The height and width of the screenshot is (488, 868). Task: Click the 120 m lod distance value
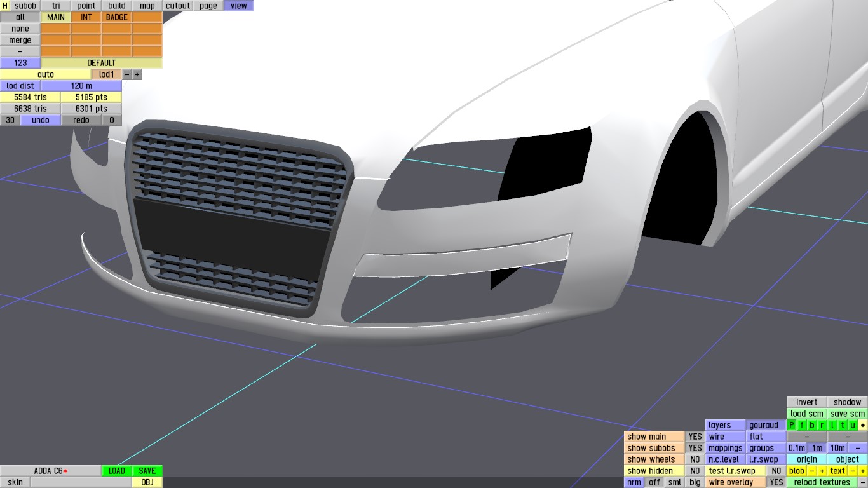tap(81, 86)
